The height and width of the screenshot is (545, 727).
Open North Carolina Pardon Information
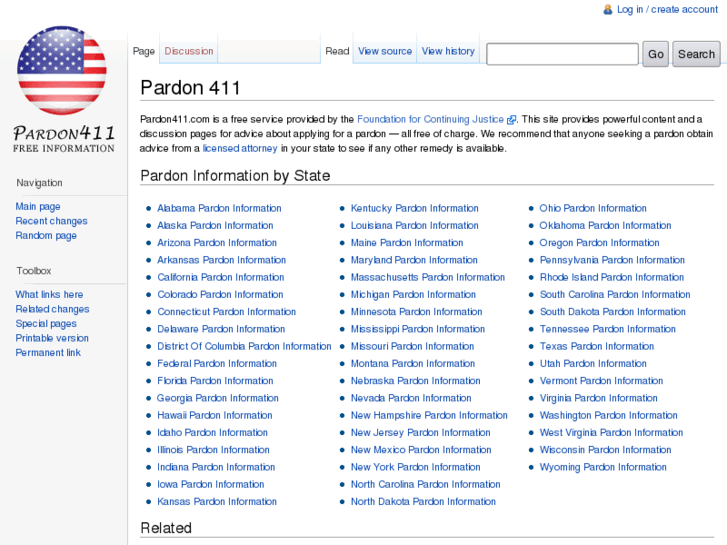(x=426, y=484)
